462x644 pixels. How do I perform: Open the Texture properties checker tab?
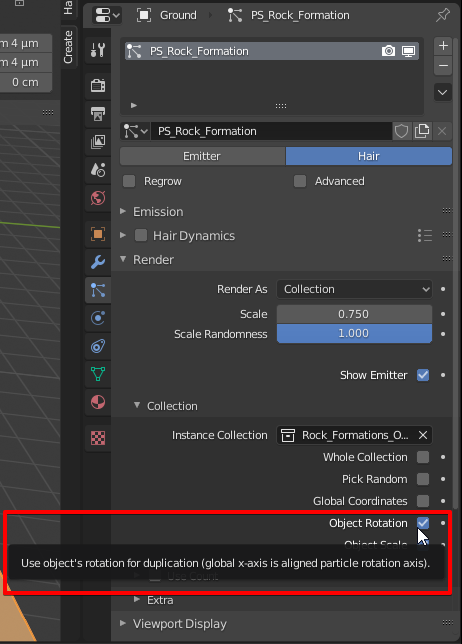[x=98, y=438]
